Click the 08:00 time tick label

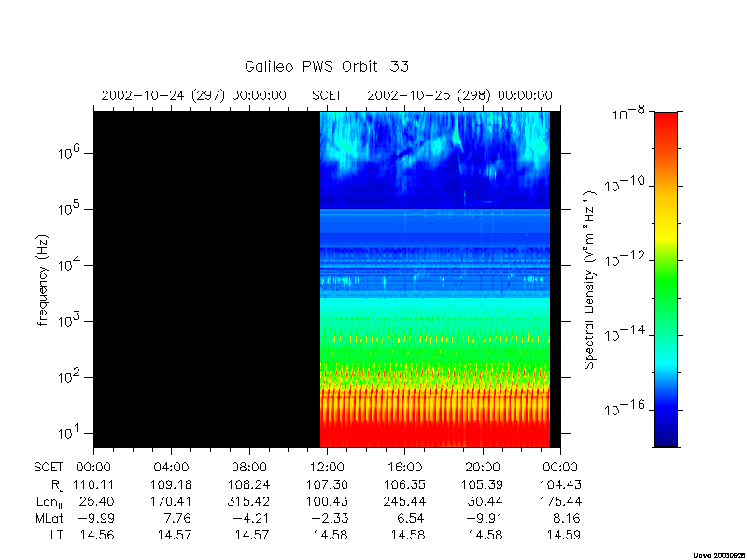coord(249,468)
